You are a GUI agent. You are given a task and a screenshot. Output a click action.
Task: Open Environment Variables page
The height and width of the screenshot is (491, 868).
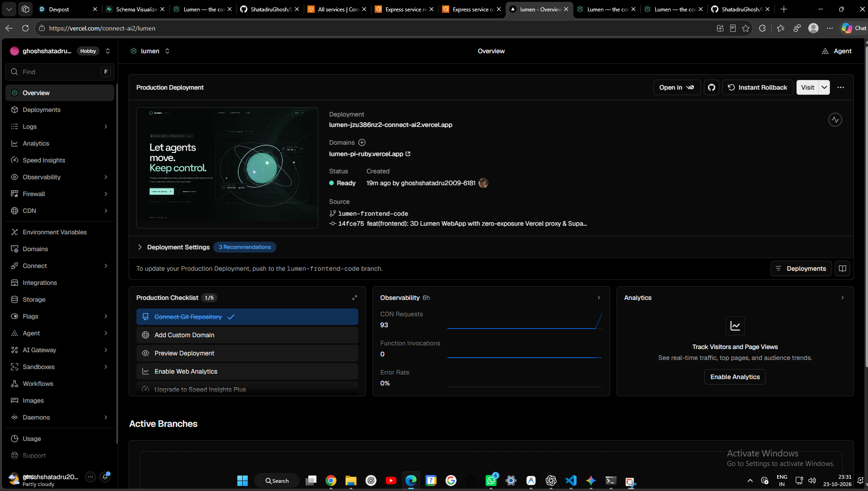click(60, 232)
